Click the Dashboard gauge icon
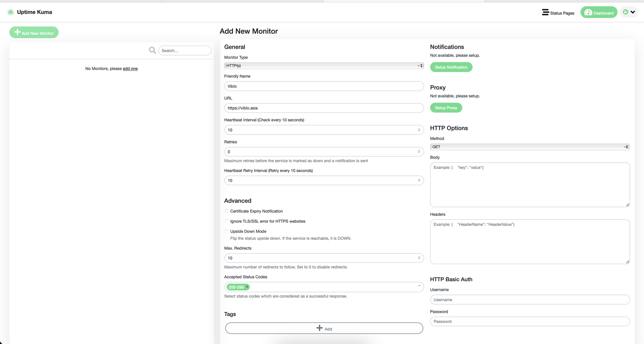This screenshot has height=344, width=644. tap(588, 12)
